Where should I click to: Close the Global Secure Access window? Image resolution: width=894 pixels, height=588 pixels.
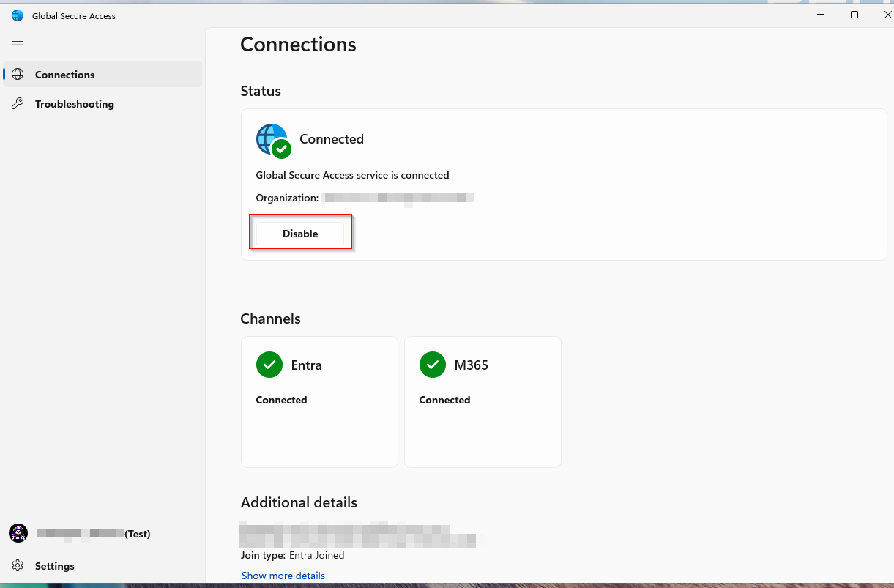(x=887, y=15)
